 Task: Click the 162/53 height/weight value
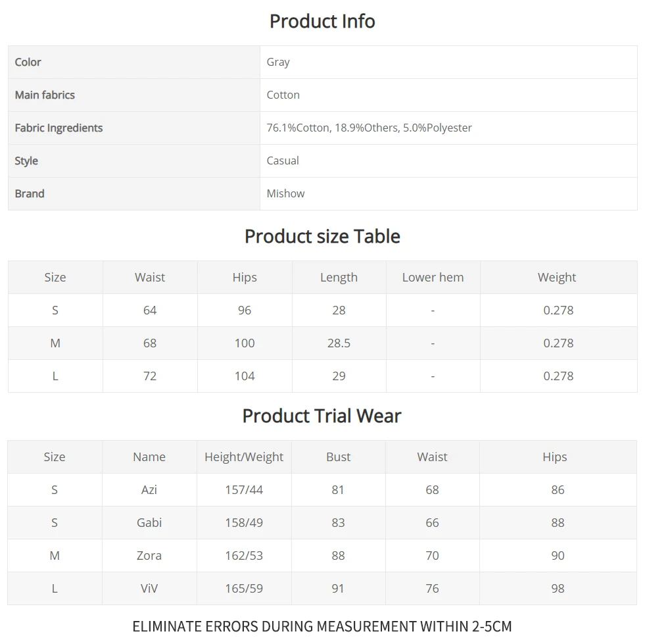[244, 556]
